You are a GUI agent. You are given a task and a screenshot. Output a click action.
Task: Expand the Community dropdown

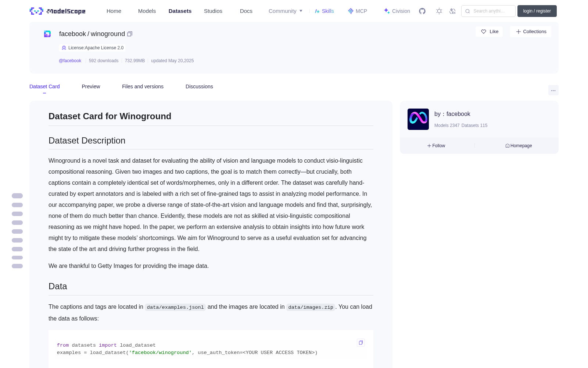coord(286,11)
